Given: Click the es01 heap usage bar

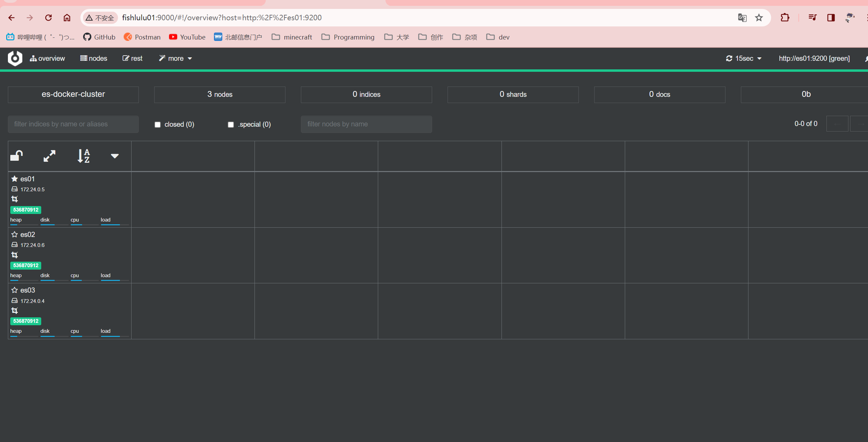Looking at the screenshot, I should click(24, 224).
